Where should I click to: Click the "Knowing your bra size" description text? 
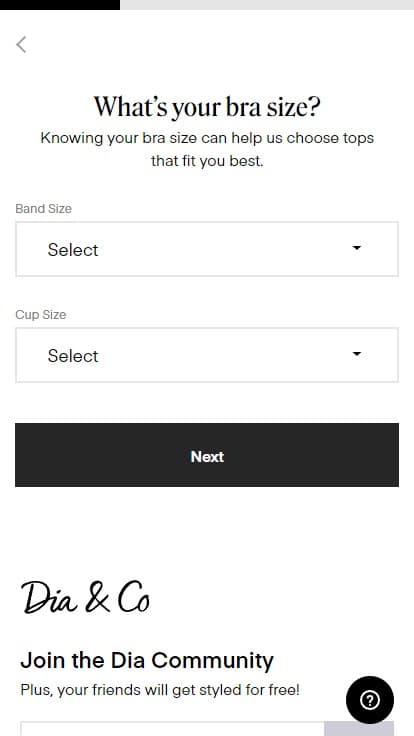click(207, 149)
